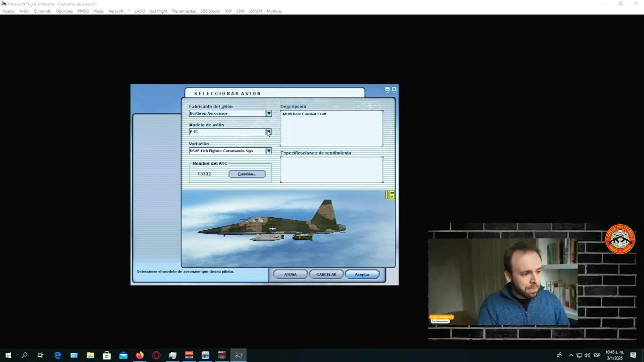This screenshot has width=644, height=362.
Task: Open the Aerosoft menu
Action: (x=116, y=11)
